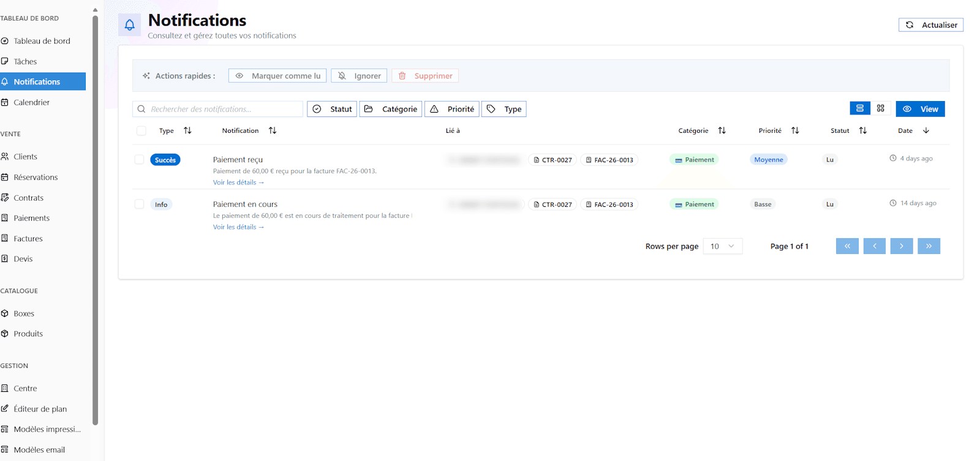Click the sidebar vertical scrollbar
The width and height of the screenshot is (980, 461).
95,220
